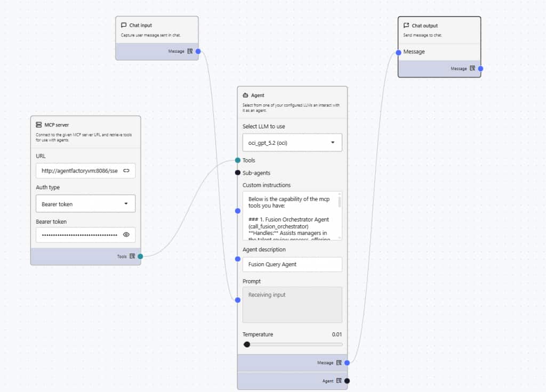Image resolution: width=546 pixels, height=392 pixels.
Task: Click the Message inspect icon in Chat output
Action: pos(472,68)
